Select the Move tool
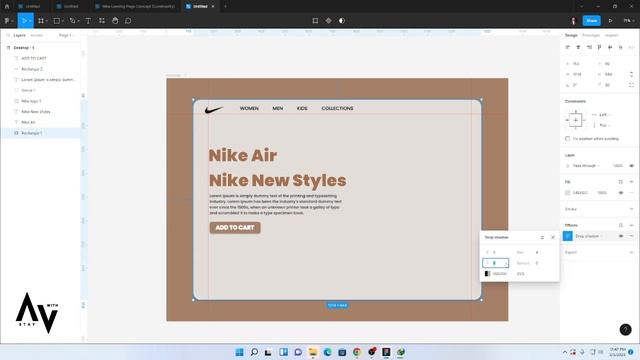The width and height of the screenshot is (640, 360). coord(24,20)
